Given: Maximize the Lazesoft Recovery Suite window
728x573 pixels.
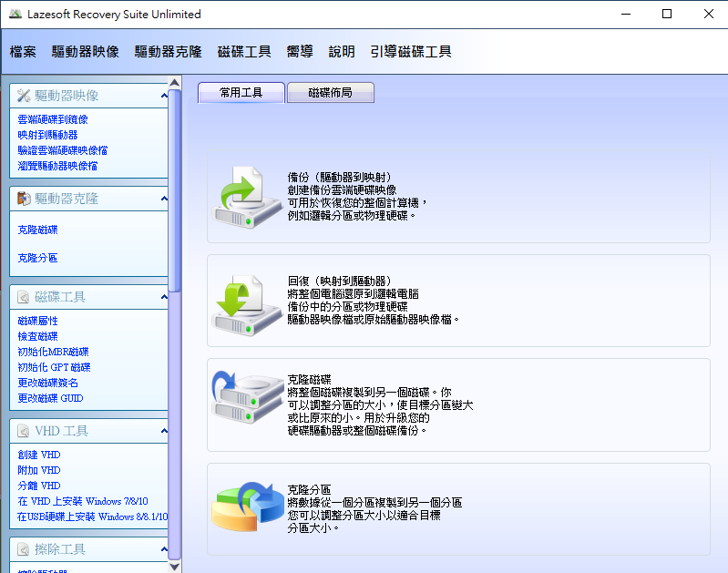Looking at the screenshot, I should pyautogui.click(x=667, y=14).
